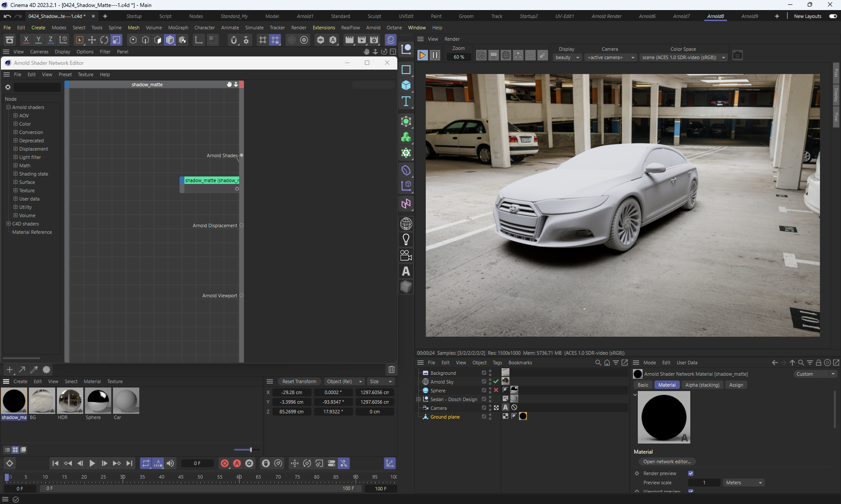Screen dimensions: 841x504
Task: Click the camera object icon
Action: tap(406, 255)
